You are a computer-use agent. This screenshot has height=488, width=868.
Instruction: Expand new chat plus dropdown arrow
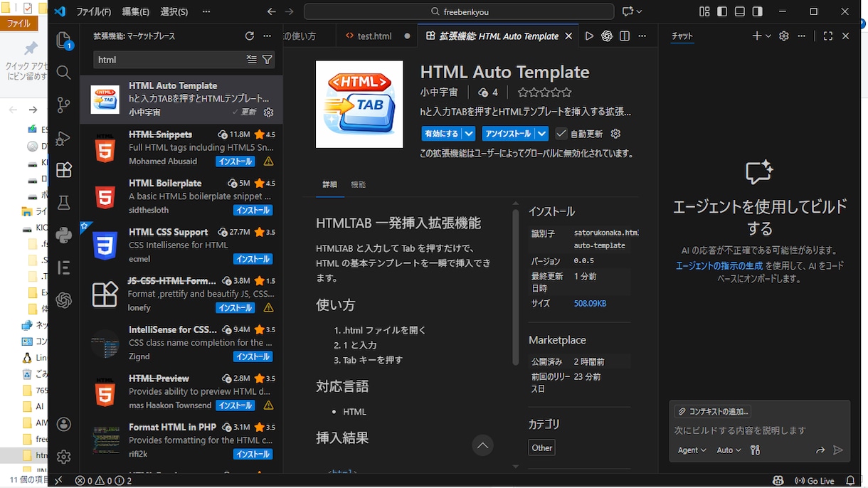[768, 36]
